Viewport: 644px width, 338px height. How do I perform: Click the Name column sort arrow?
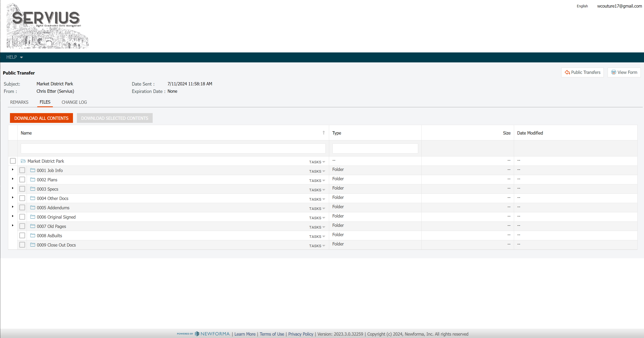(x=324, y=133)
